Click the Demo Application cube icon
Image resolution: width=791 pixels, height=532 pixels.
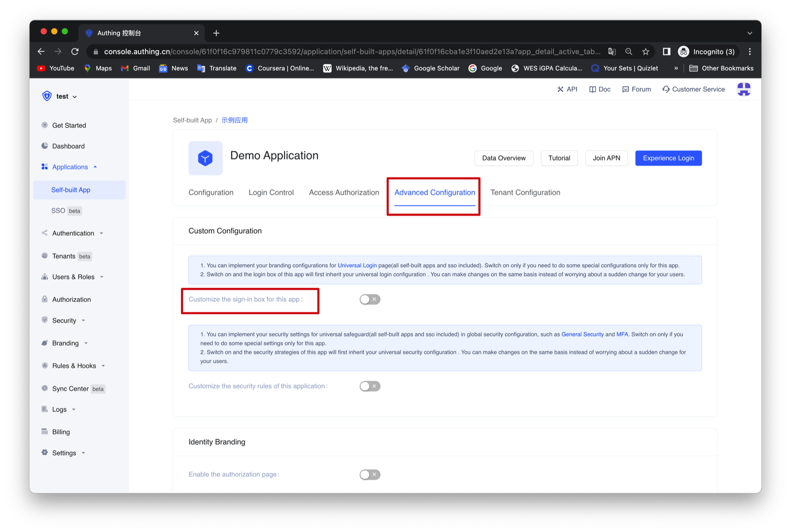205,158
